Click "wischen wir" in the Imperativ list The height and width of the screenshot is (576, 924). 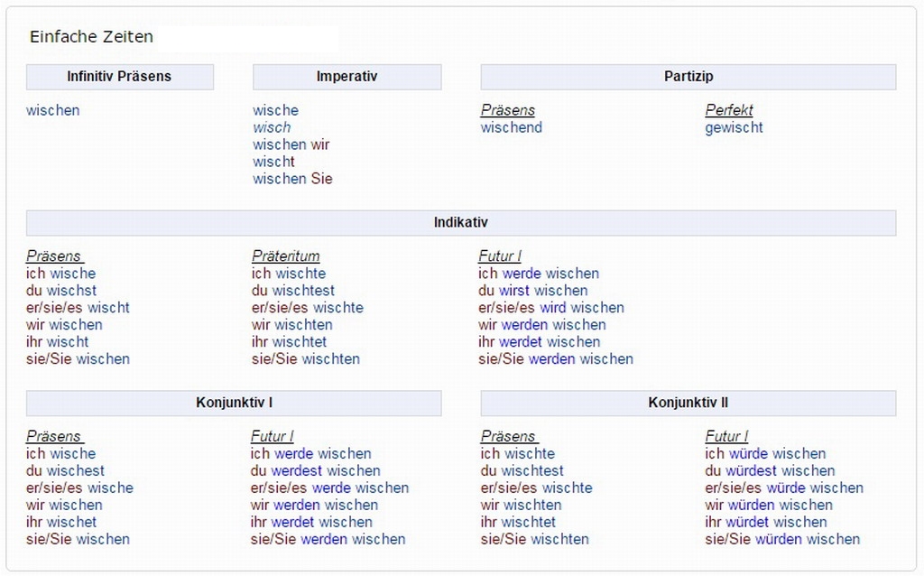[291, 144]
